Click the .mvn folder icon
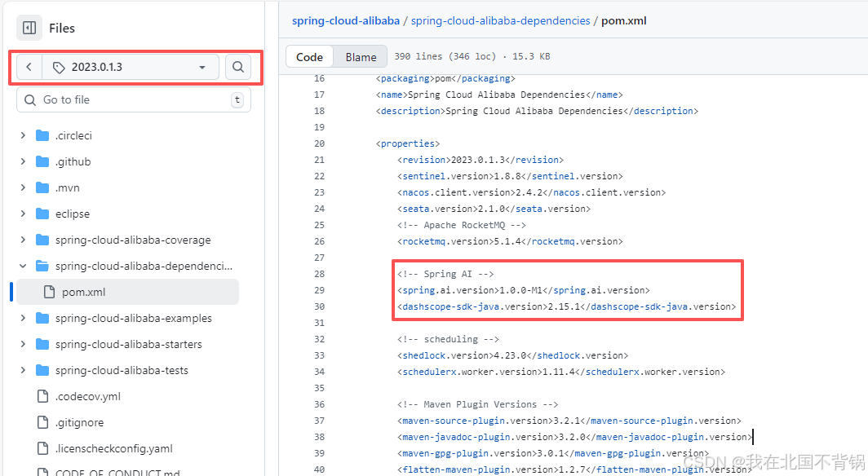The image size is (868, 476). [42, 187]
